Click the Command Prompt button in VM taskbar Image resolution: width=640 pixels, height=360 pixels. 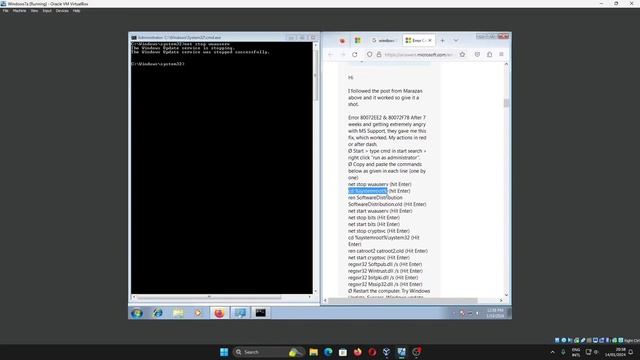click(260, 313)
